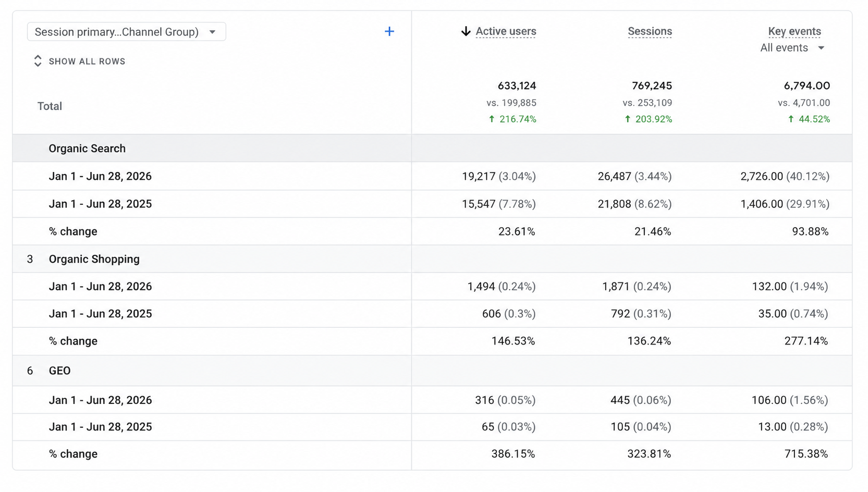Click Organic Shopping 277.14% key events change

(806, 341)
